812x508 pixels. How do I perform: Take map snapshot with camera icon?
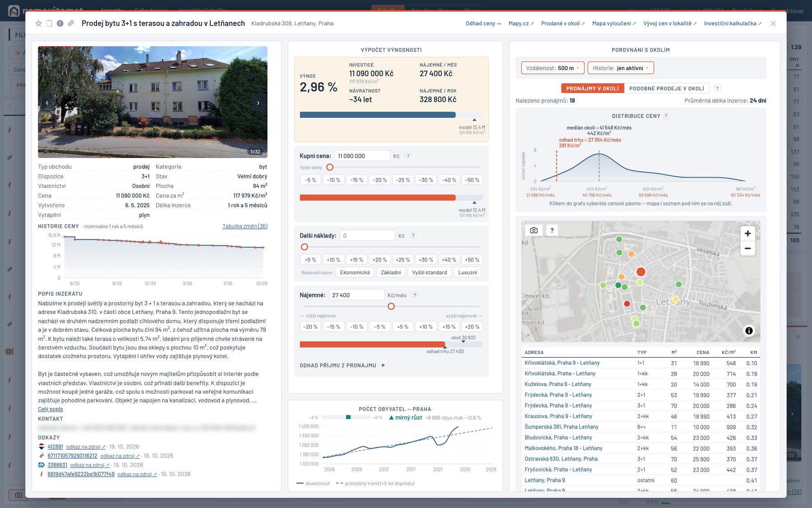point(534,230)
